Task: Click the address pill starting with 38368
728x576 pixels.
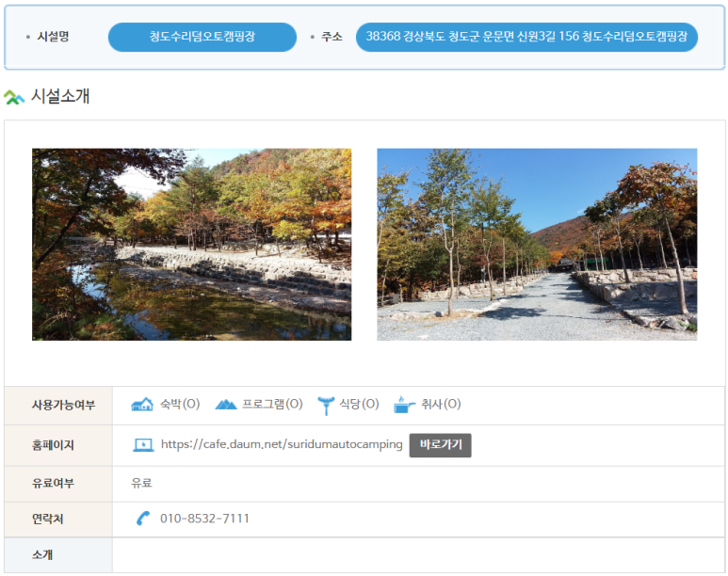Action: 526,37
